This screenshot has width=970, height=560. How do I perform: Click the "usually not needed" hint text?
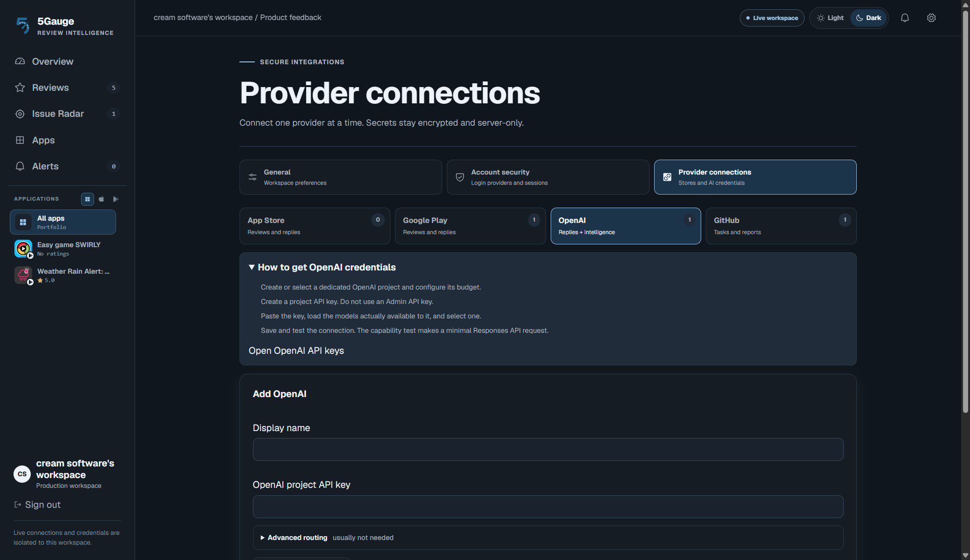point(363,538)
